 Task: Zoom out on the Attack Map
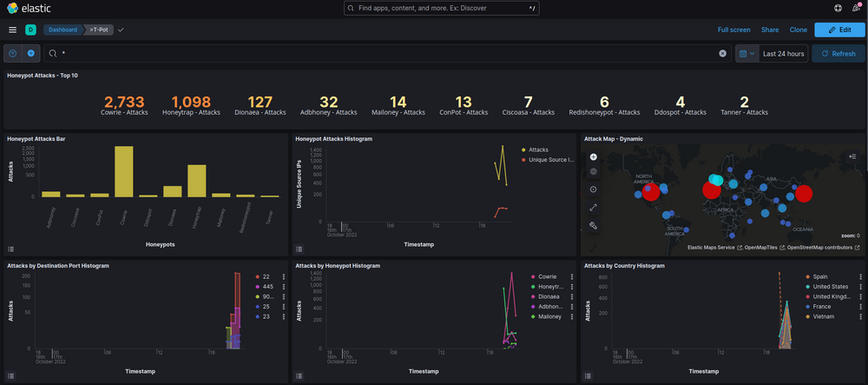[594, 172]
